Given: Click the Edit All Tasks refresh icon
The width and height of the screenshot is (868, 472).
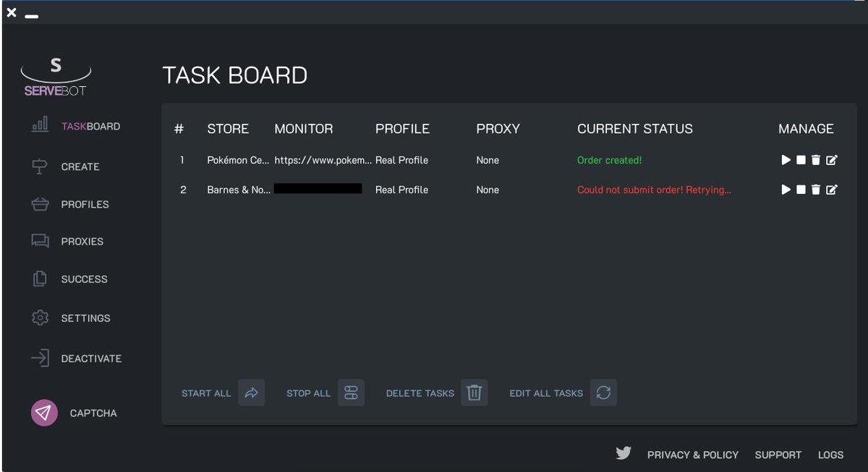Looking at the screenshot, I should coord(604,393).
